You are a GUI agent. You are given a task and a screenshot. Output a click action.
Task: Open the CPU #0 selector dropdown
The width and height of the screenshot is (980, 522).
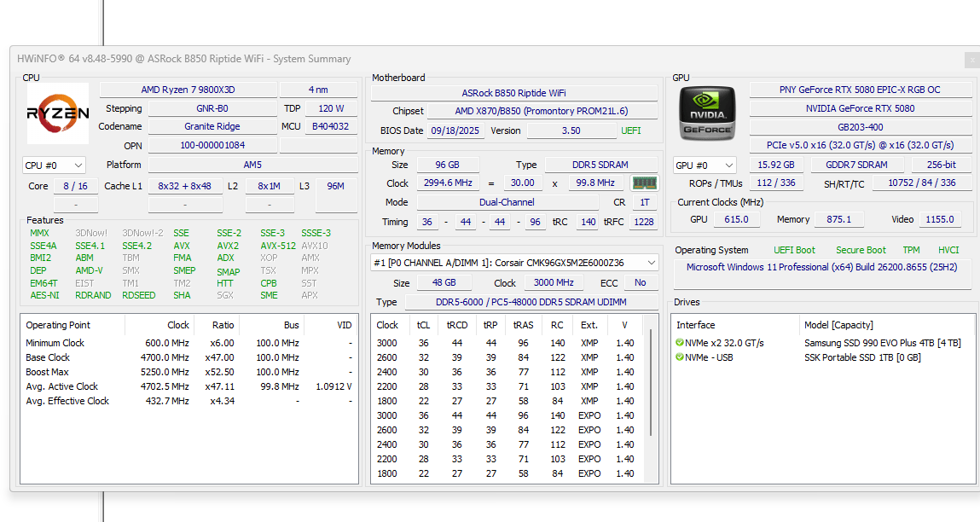click(x=54, y=165)
